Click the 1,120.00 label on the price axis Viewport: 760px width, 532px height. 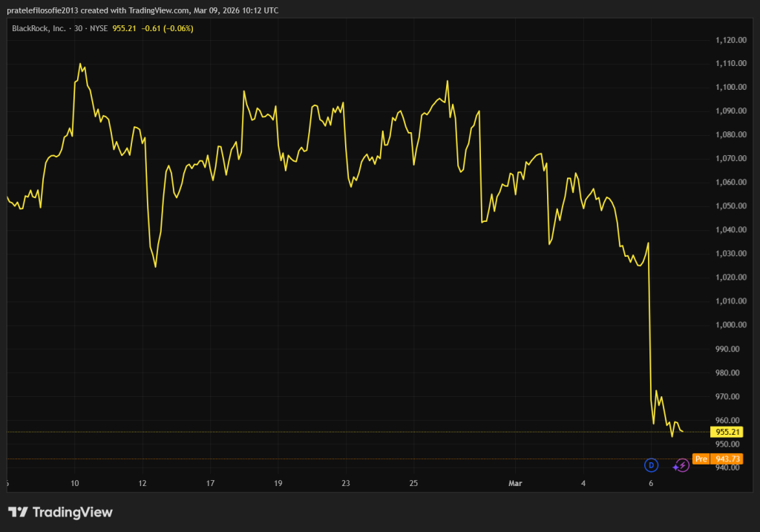(x=730, y=40)
